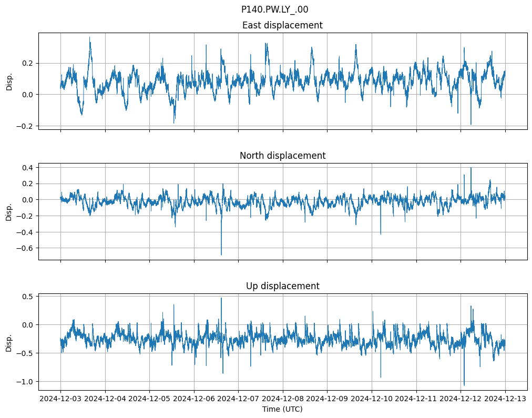Click the North plot Disp. y-axis label
Image resolution: width=532 pixels, height=418 pixels.
pos(9,211)
